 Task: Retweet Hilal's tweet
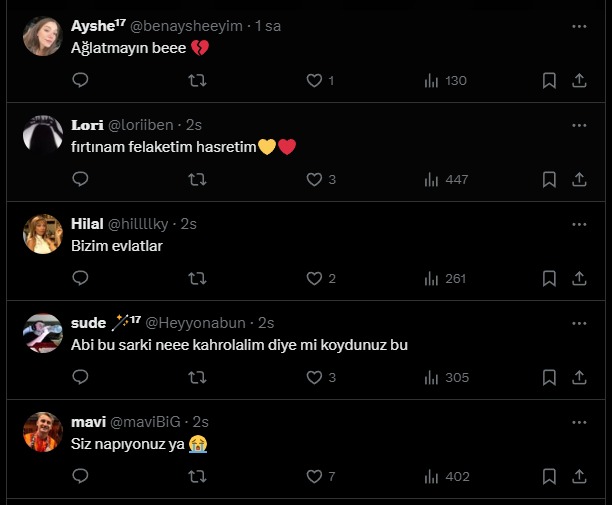197,279
